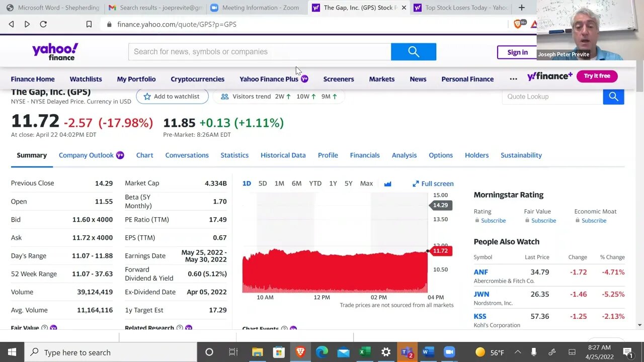The width and height of the screenshot is (644, 362).
Task: Close The Gap, Inc. browser tab
Action: [x=404, y=8]
